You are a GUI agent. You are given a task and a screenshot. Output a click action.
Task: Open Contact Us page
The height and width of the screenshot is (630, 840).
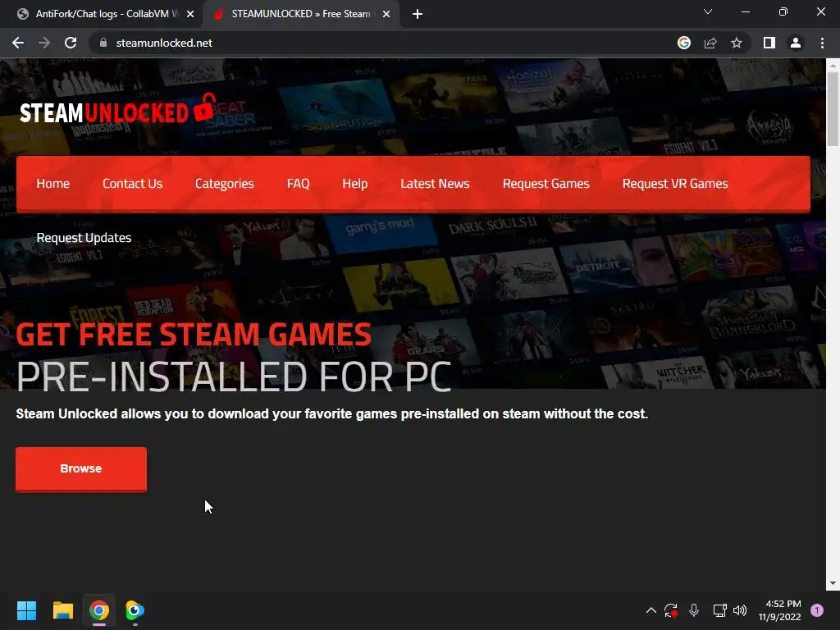click(132, 184)
